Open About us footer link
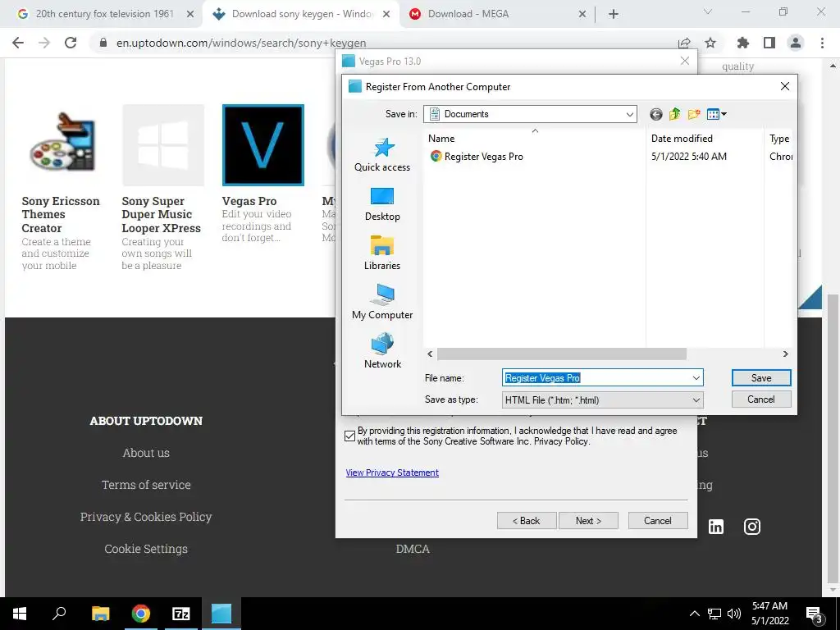 click(146, 453)
